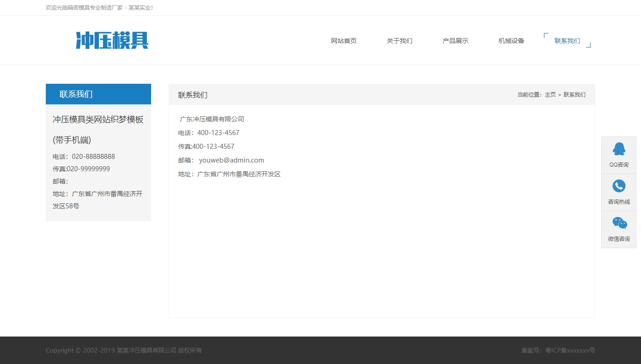This screenshot has height=364, width=641.
Task: Click the 联系我们 content page title
Action: click(x=192, y=95)
